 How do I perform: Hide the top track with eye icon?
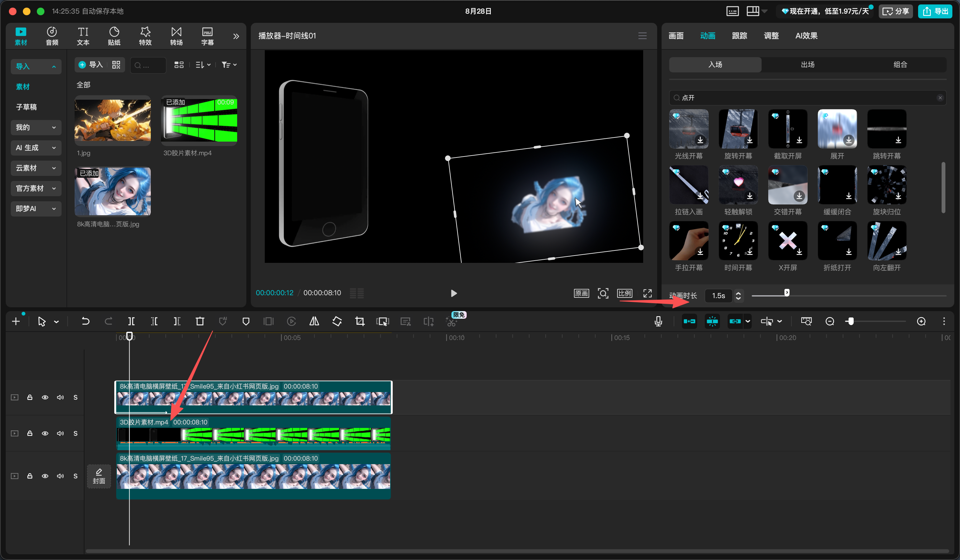click(x=45, y=397)
